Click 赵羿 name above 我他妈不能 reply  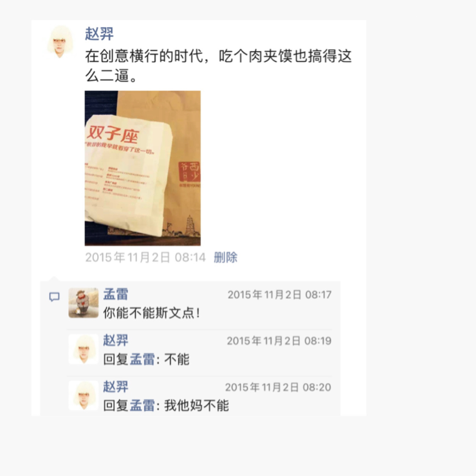coord(116,387)
